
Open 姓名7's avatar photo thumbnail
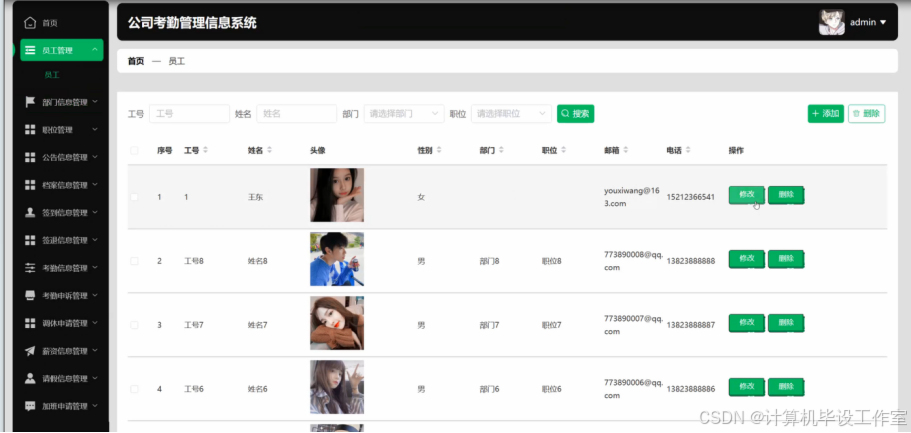tap(337, 323)
